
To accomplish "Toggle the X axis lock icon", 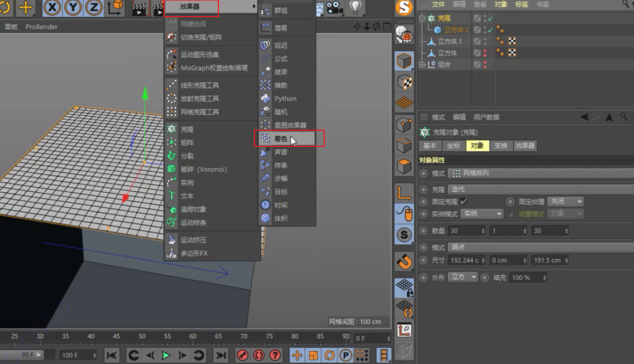I will coord(52,8).
